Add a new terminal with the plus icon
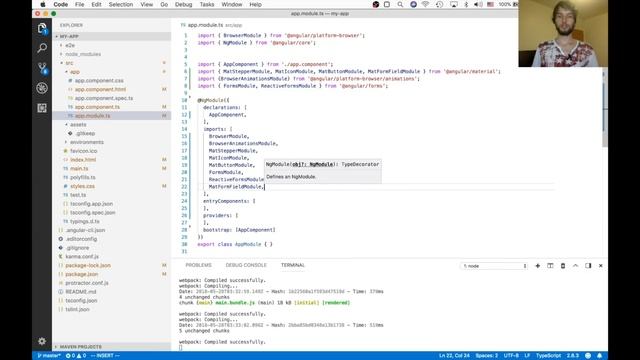The image size is (640, 360). [538, 266]
